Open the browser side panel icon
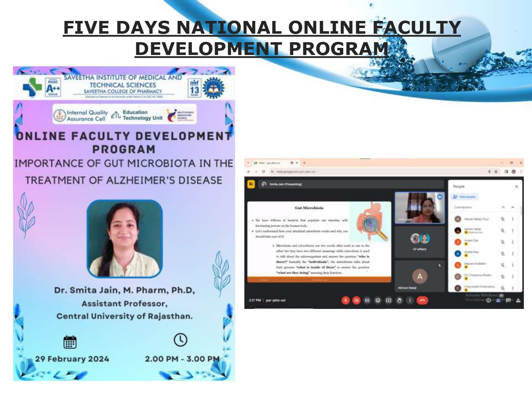Screen dimensions: 532x399 coord(506,172)
